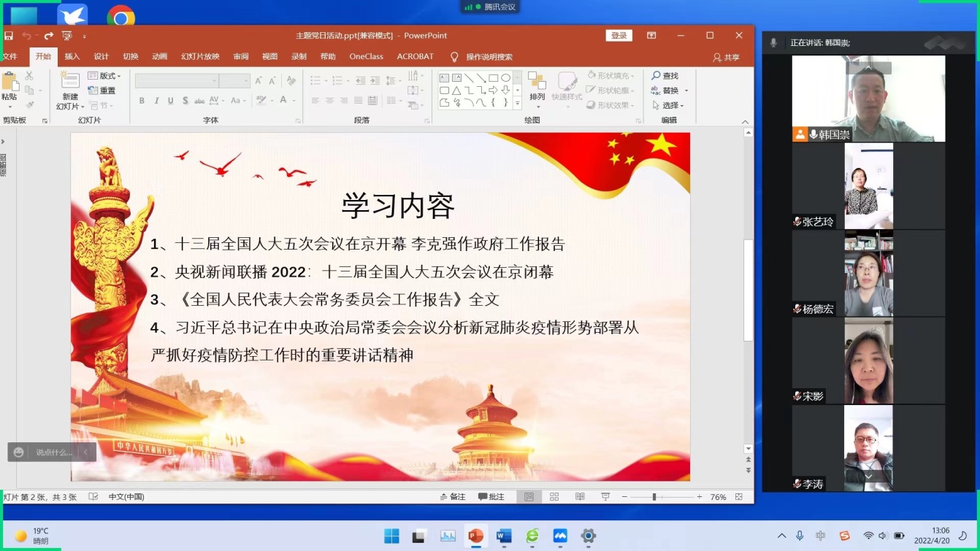
Task: Click the Redo arrow in title bar
Action: (48, 36)
